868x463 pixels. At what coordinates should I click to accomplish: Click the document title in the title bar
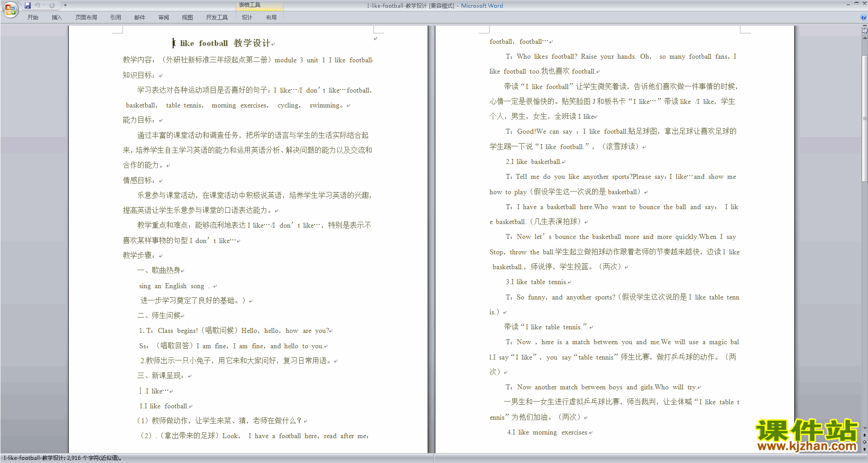(x=434, y=6)
